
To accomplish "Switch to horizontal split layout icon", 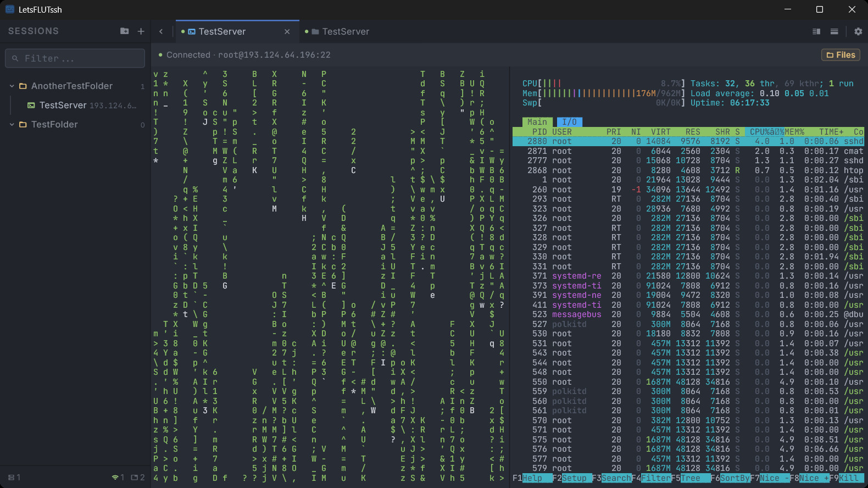I will [834, 32].
